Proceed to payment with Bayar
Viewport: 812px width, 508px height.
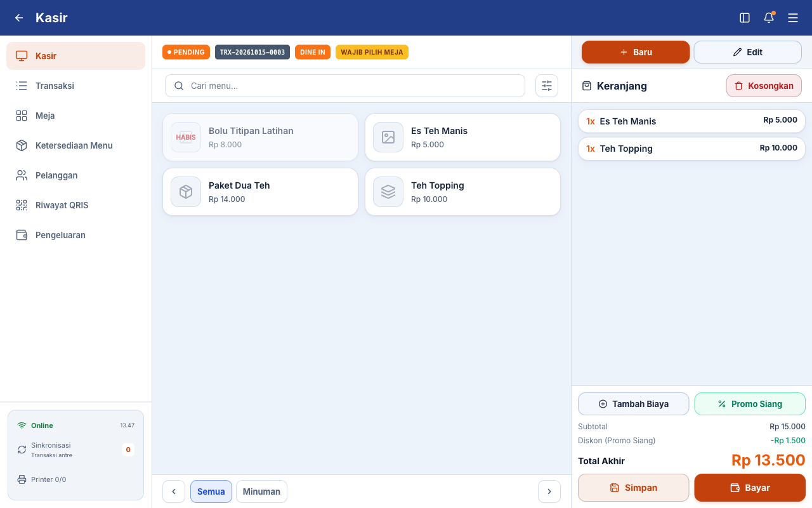click(750, 488)
